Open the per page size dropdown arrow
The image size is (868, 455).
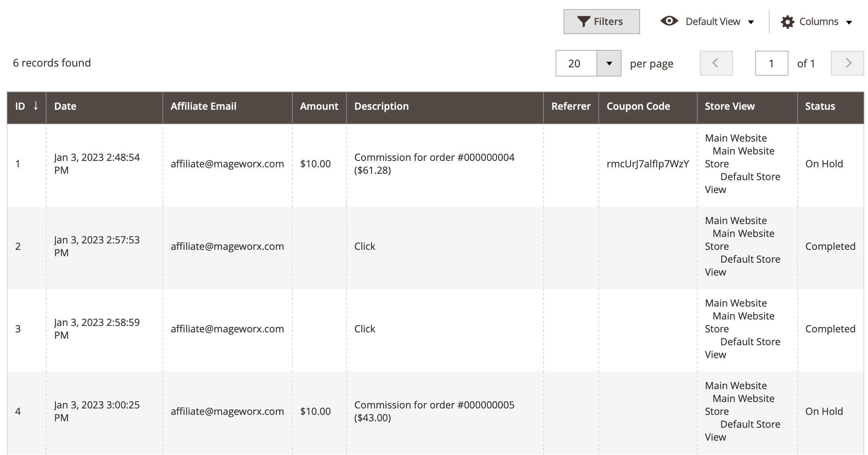click(609, 63)
